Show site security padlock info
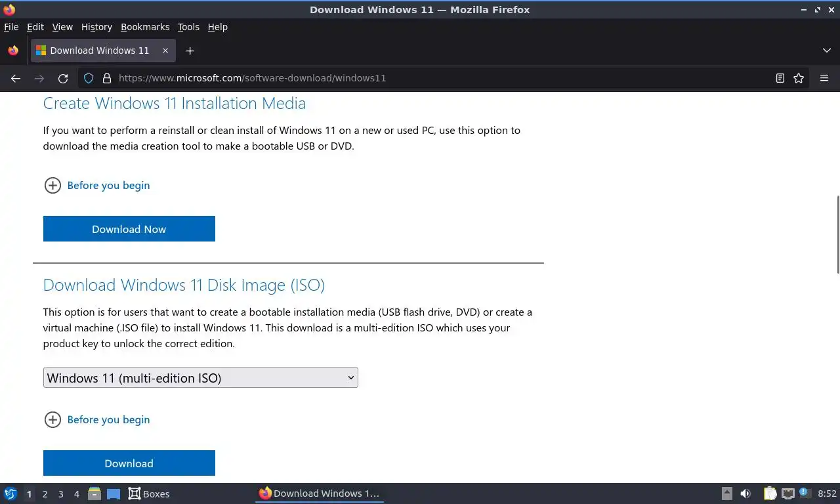 (x=107, y=78)
